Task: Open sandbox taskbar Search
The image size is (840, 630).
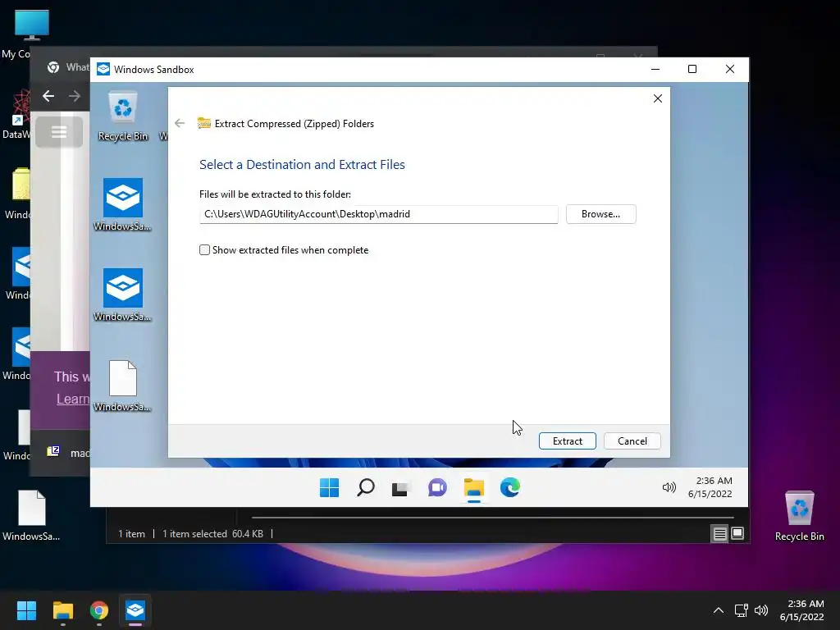Action: pos(365,487)
